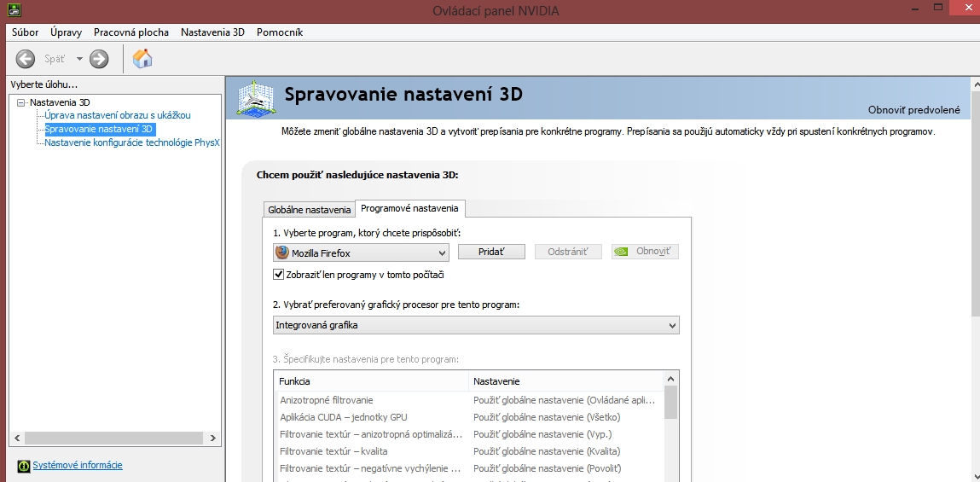Switch to the Globálne nastavenia tab

tap(310, 209)
